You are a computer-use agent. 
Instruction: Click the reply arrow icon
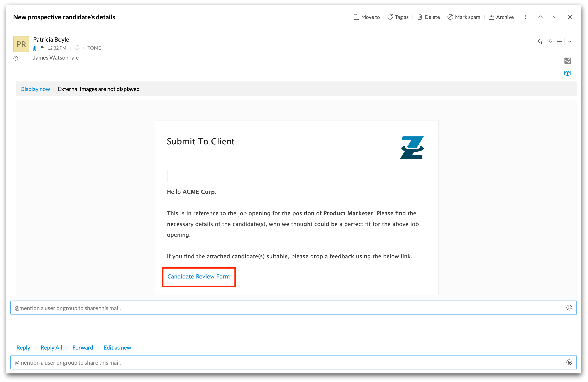540,41
